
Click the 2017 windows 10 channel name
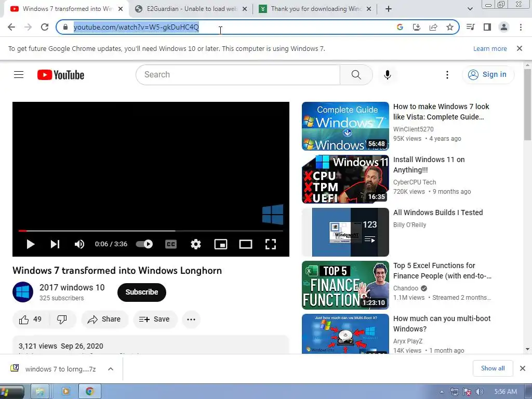(72, 287)
